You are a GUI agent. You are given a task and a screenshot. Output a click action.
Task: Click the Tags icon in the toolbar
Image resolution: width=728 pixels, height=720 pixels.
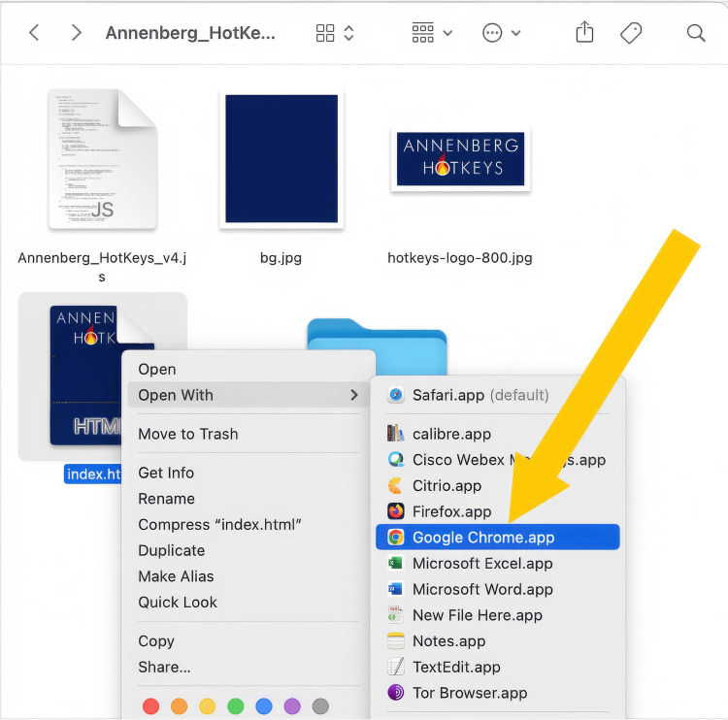[x=631, y=33]
